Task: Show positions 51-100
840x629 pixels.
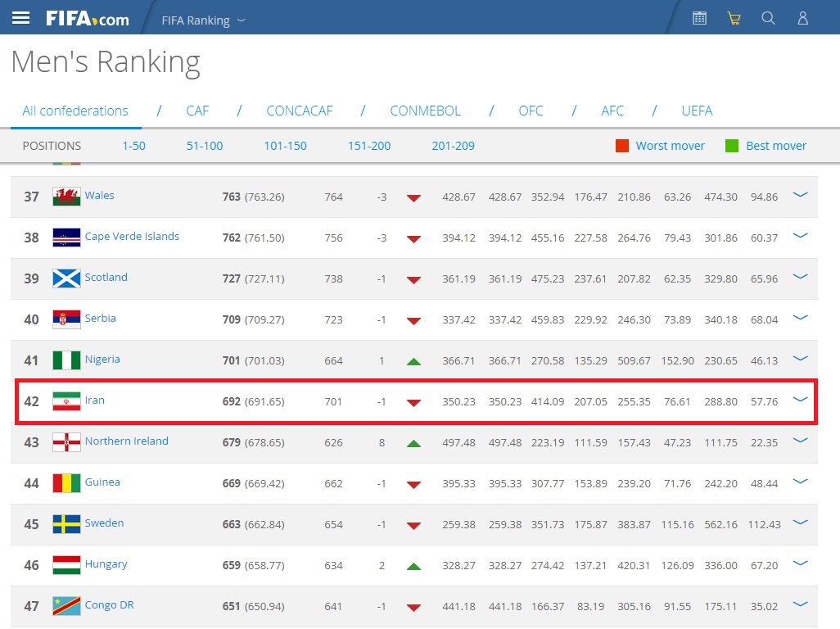Action: click(205, 146)
